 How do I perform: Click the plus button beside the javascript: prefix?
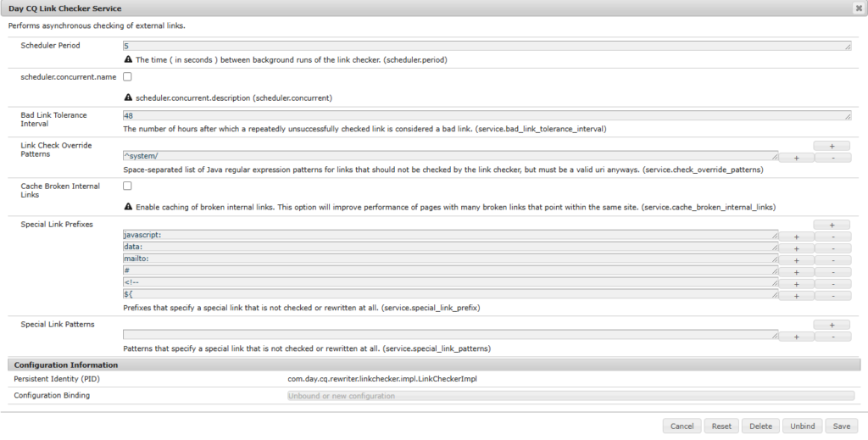pyautogui.click(x=796, y=237)
